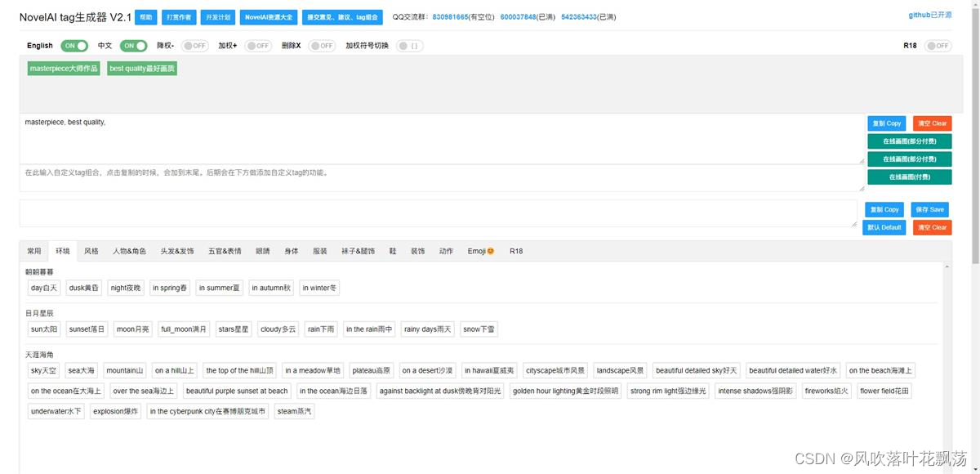Add the mountain山 tag
The width and height of the screenshot is (980, 474).
click(x=125, y=370)
